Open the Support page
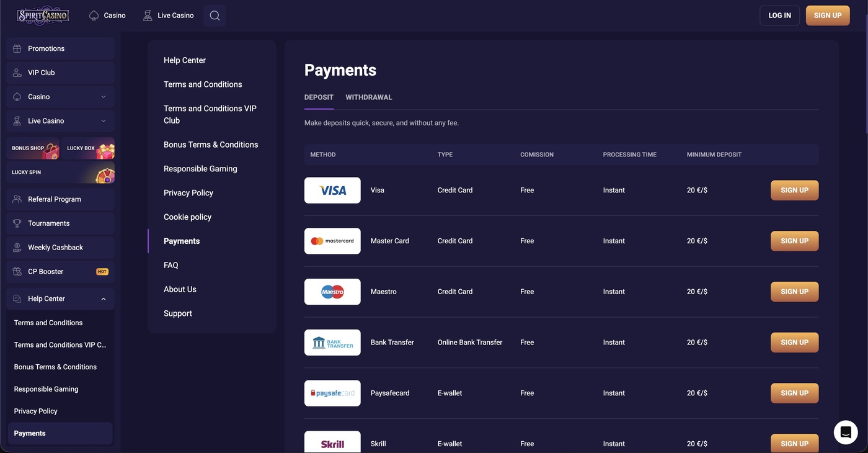 point(178,314)
